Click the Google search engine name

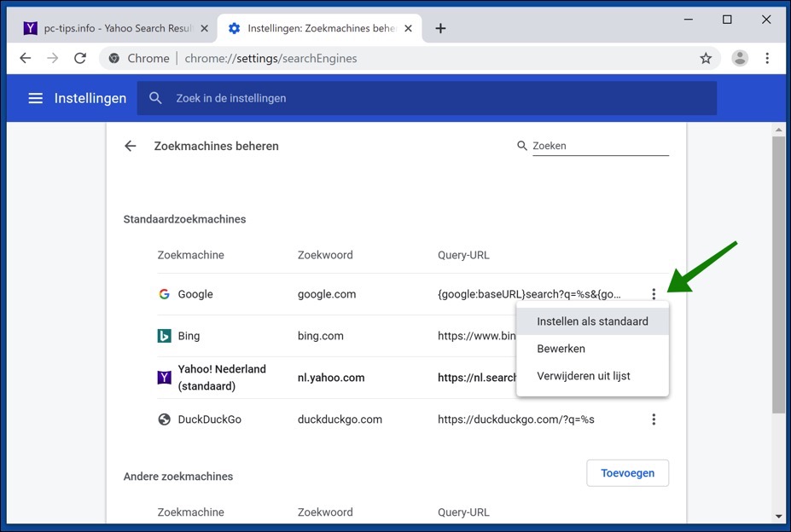(x=195, y=294)
